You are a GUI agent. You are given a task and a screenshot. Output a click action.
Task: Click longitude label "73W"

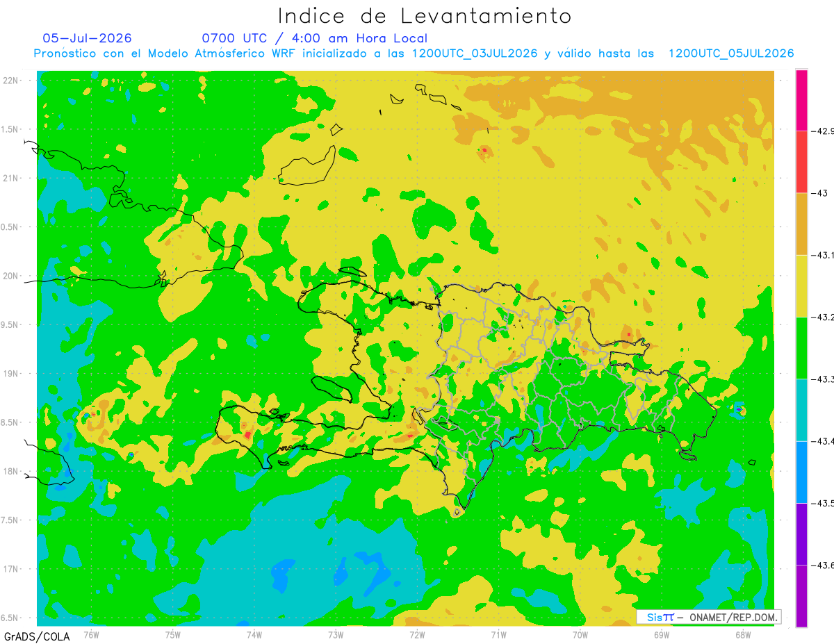click(336, 635)
